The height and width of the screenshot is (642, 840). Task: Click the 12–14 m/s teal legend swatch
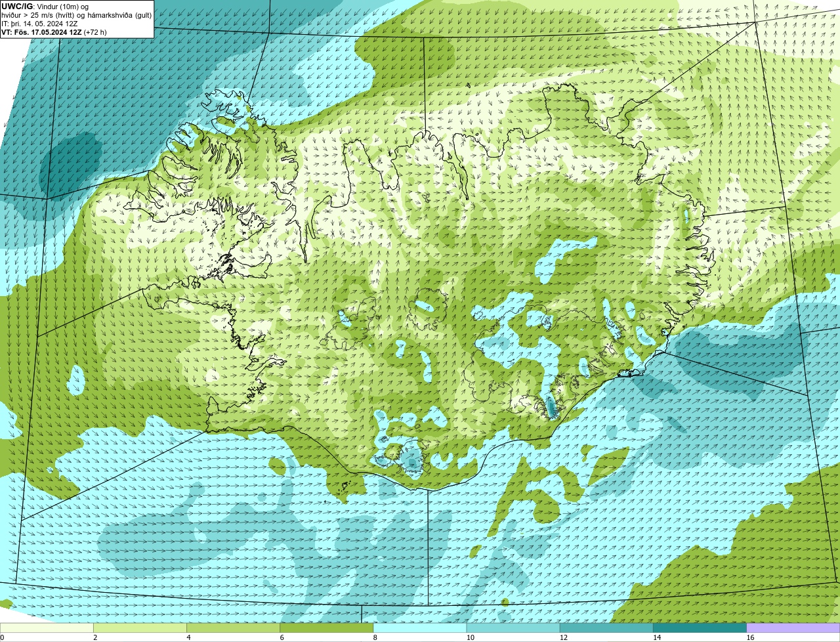(606, 628)
